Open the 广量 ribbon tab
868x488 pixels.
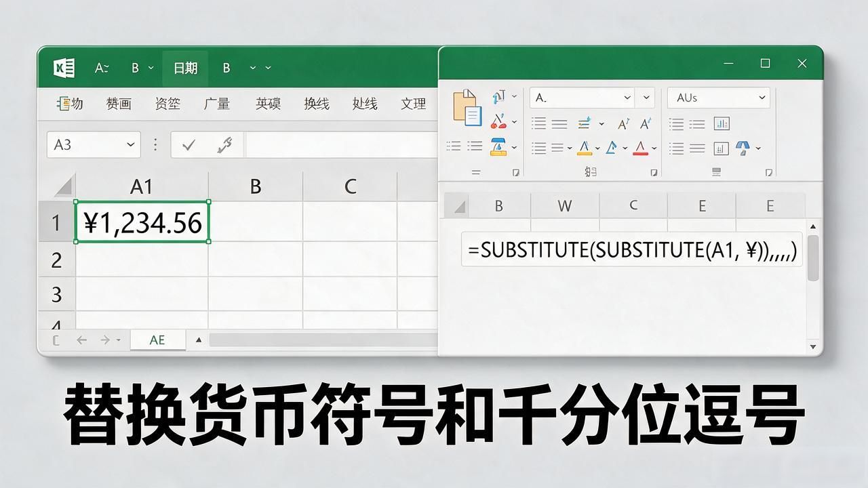[217, 104]
